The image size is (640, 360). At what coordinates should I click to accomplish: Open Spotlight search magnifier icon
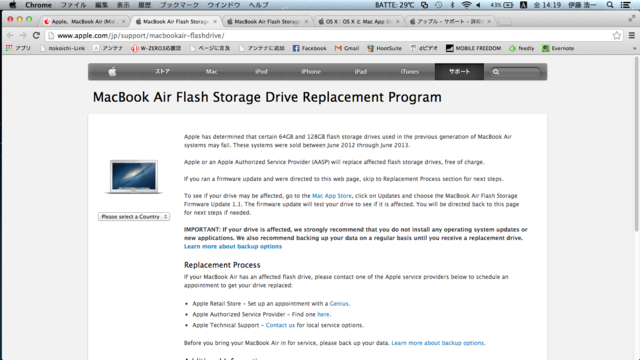coord(610,5)
